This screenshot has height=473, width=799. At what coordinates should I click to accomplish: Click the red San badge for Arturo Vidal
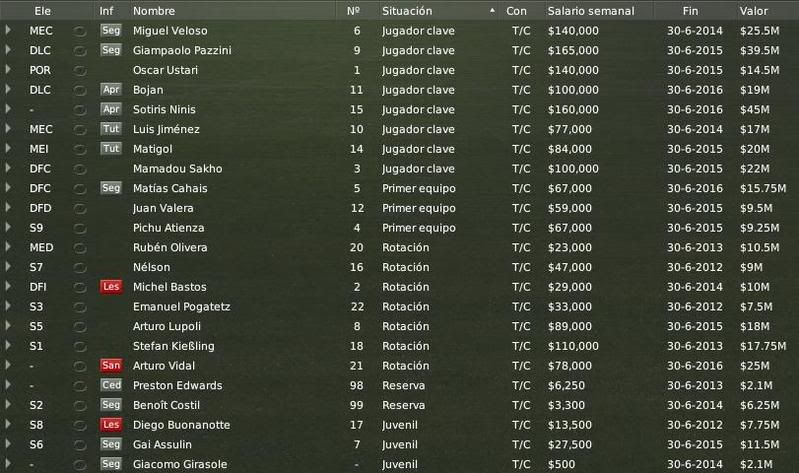tap(111, 365)
